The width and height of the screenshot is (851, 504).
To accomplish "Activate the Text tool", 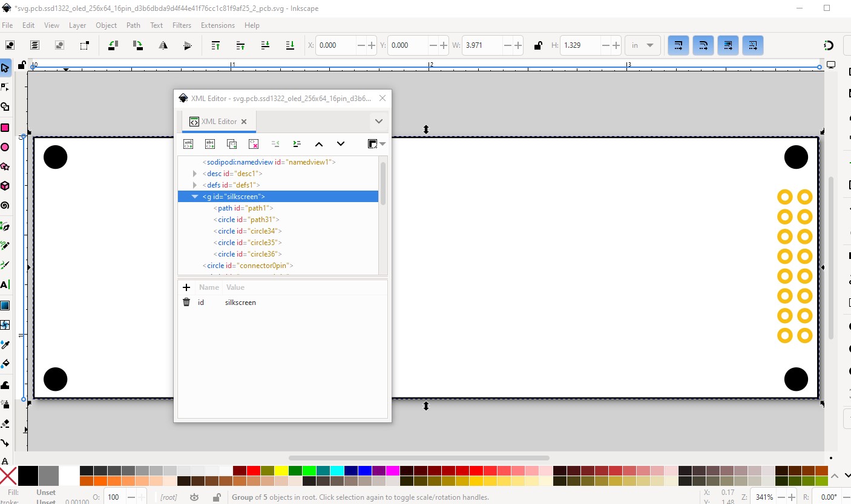I will [x=5, y=285].
